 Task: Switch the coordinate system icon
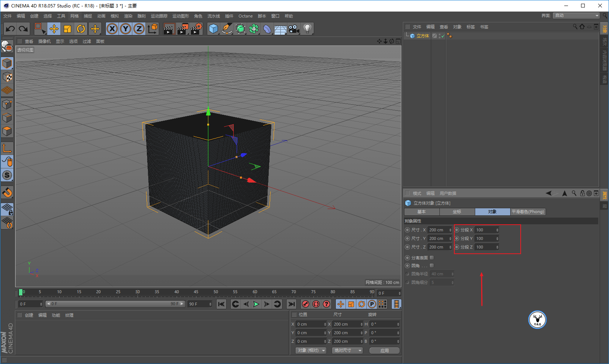(152, 29)
